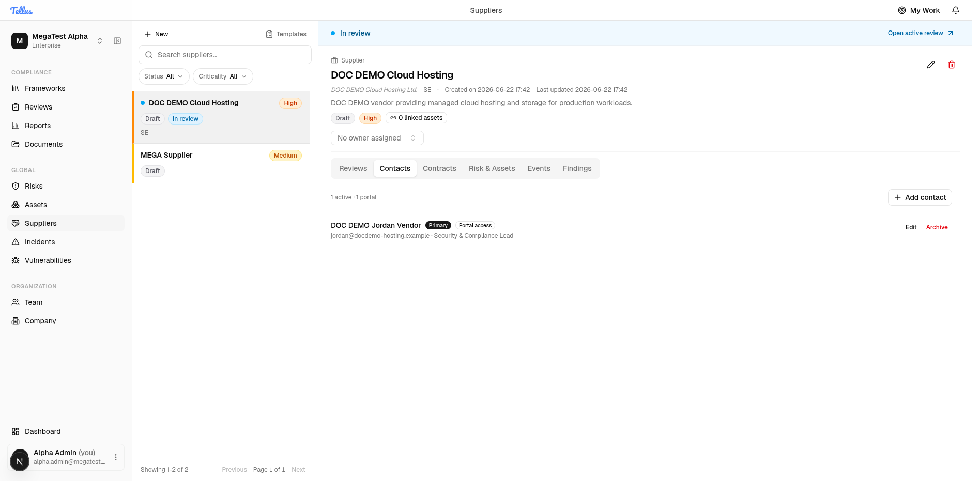
Task: Click the Risks shield icon
Action: pyautogui.click(x=16, y=186)
